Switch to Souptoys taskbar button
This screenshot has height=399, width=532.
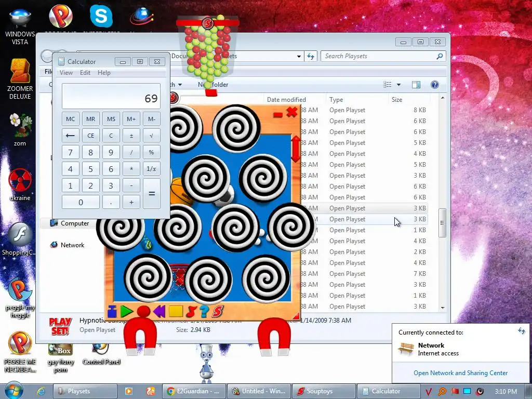tap(323, 391)
